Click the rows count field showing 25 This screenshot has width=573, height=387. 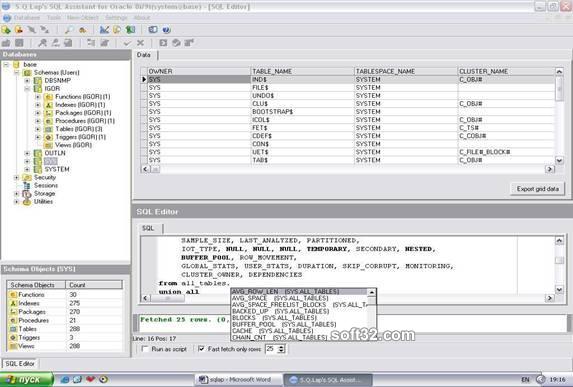click(x=272, y=349)
